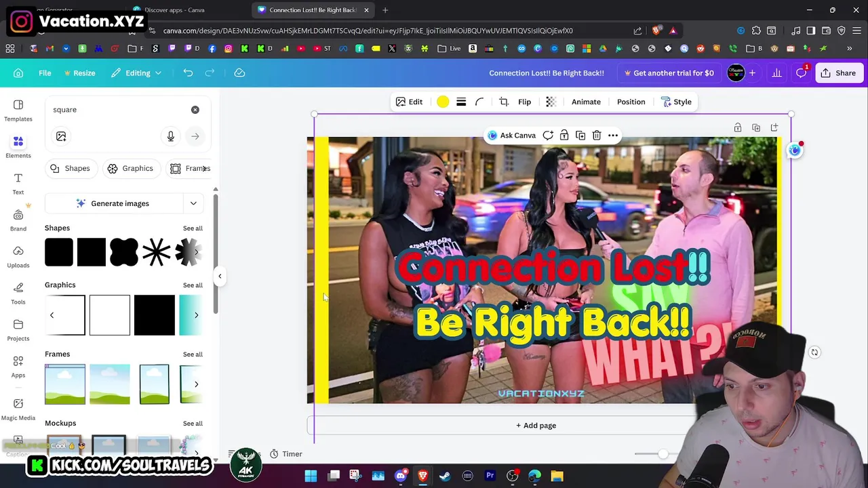Click the Share button
The image size is (868, 488).
(838, 73)
